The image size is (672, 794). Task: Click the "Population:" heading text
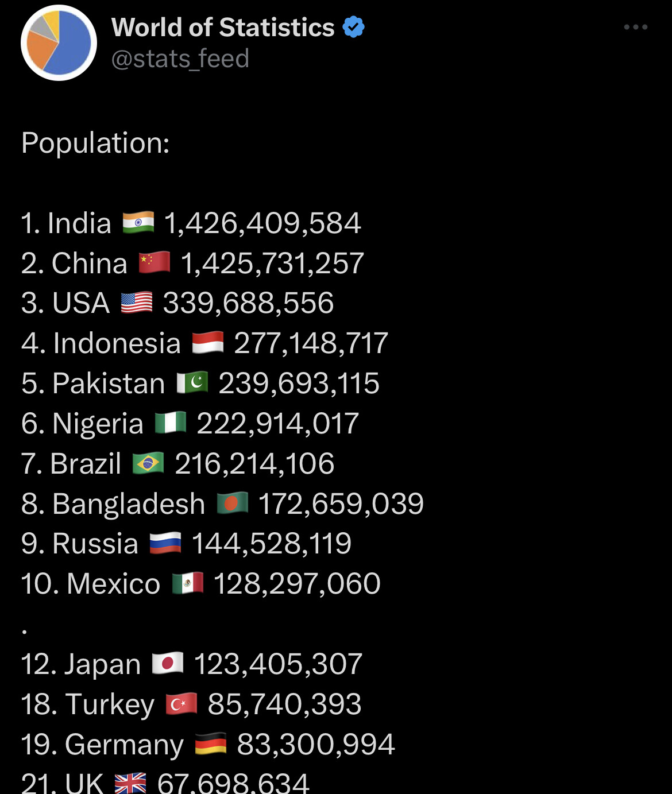coord(95,142)
